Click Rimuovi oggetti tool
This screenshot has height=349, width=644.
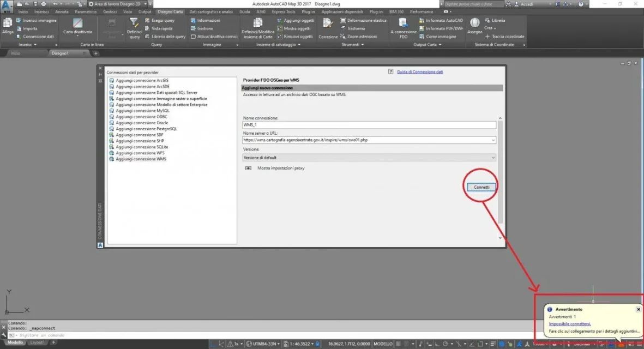pos(294,37)
